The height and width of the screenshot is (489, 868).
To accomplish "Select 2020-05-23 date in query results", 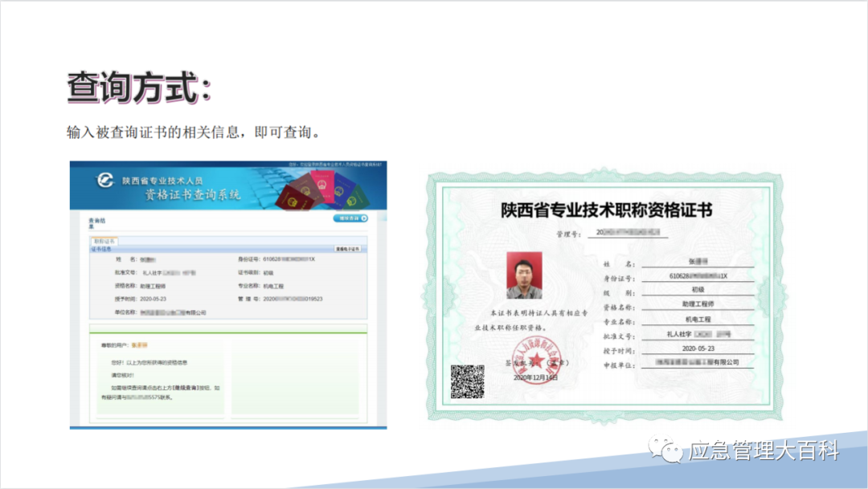I will coord(153,299).
